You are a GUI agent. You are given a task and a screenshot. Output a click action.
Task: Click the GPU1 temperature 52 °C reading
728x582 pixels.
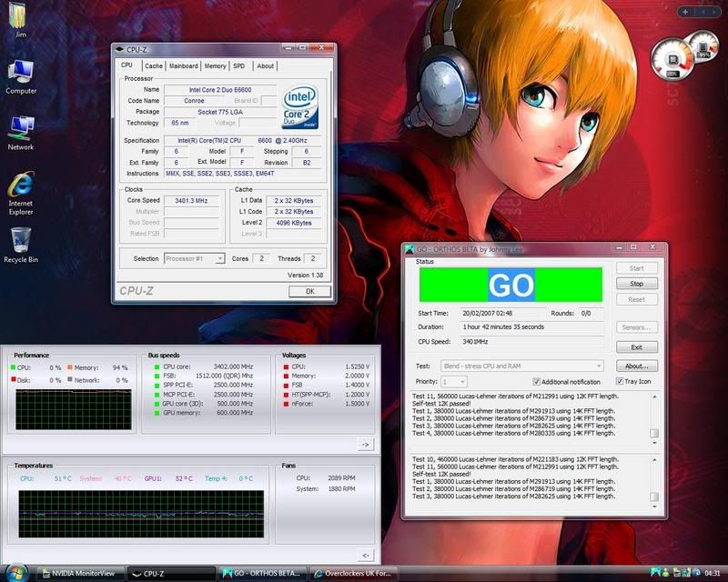184,478
